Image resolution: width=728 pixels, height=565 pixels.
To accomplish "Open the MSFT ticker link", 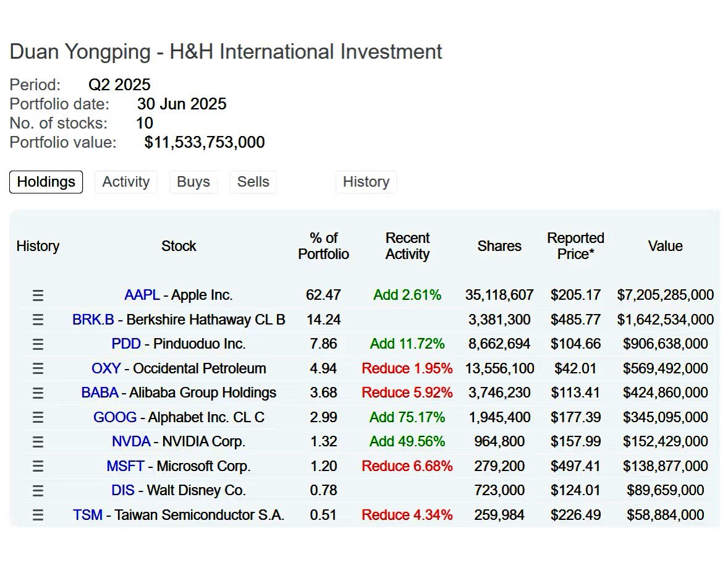I will [x=125, y=465].
